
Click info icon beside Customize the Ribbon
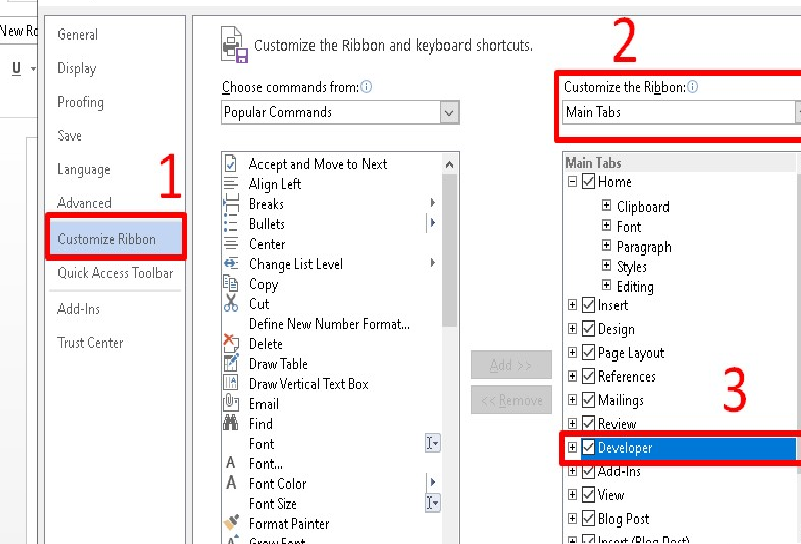pyautogui.click(x=692, y=87)
